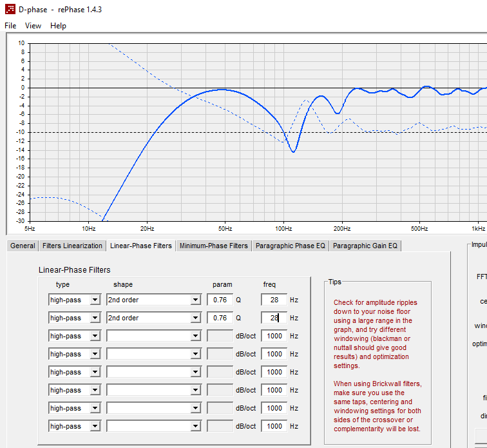Open the File menu
Viewport: 487px width, 448px height.
(10, 26)
